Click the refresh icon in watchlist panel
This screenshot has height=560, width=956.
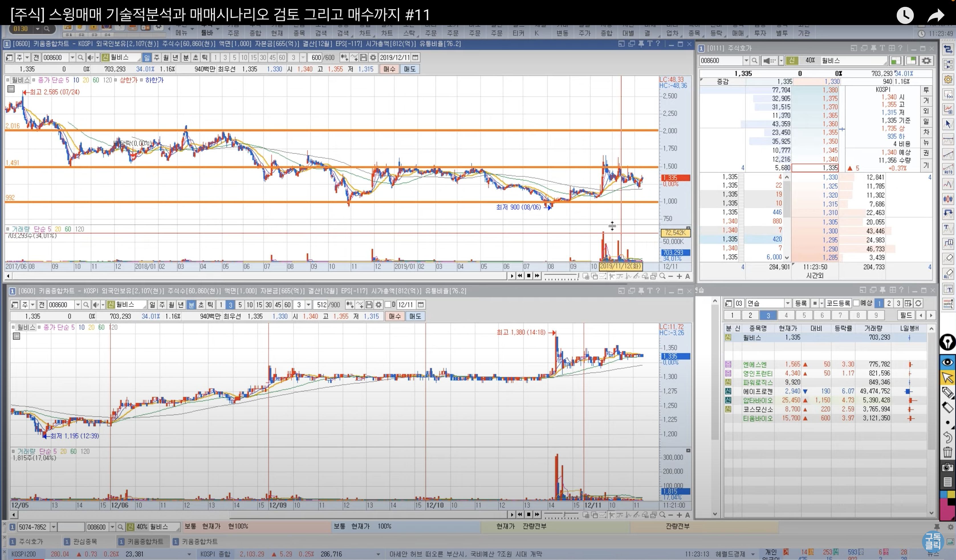[918, 303]
